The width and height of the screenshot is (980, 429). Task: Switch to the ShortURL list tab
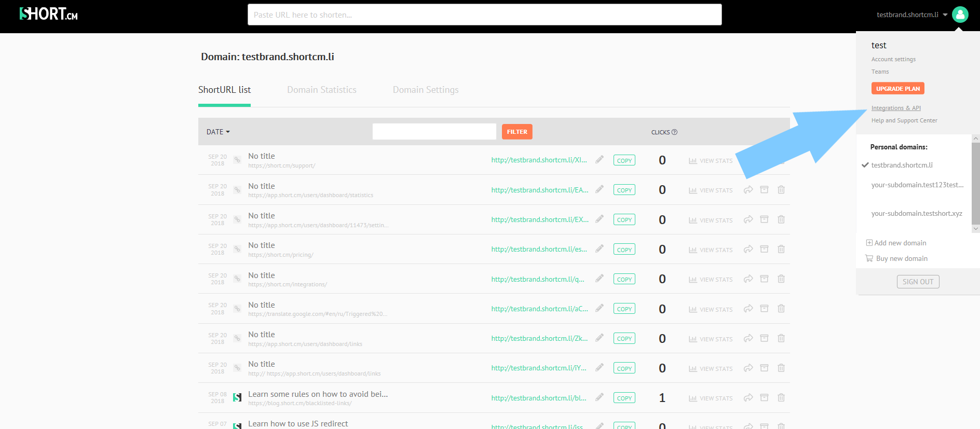(x=224, y=90)
